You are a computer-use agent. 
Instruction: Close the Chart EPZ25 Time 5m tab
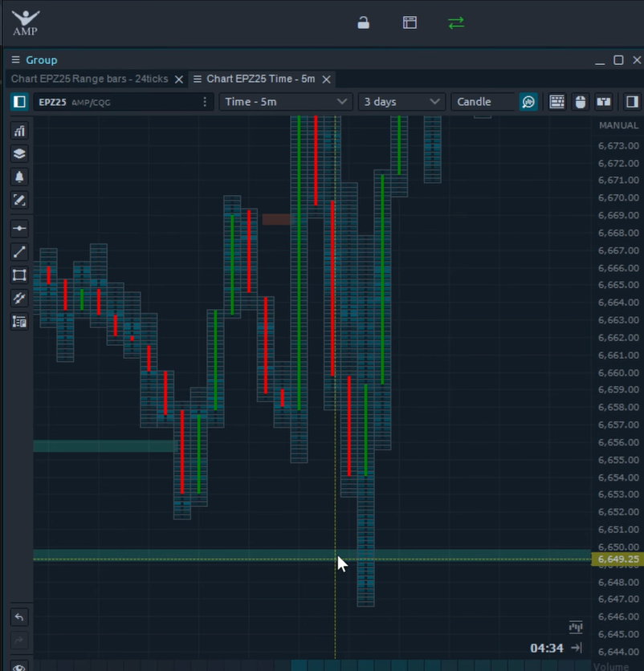pyautogui.click(x=326, y=79)
